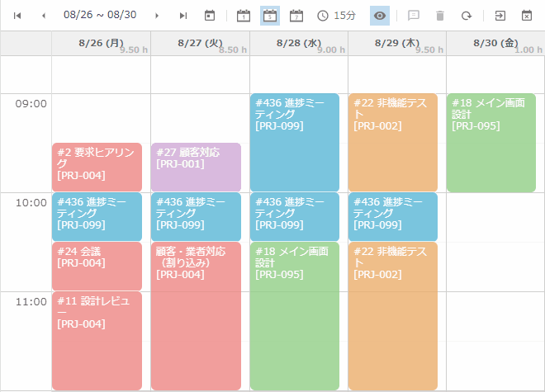Select the 8/28 (水) column header
Viewport: 545px width, 392px height.
pos(299,43)
